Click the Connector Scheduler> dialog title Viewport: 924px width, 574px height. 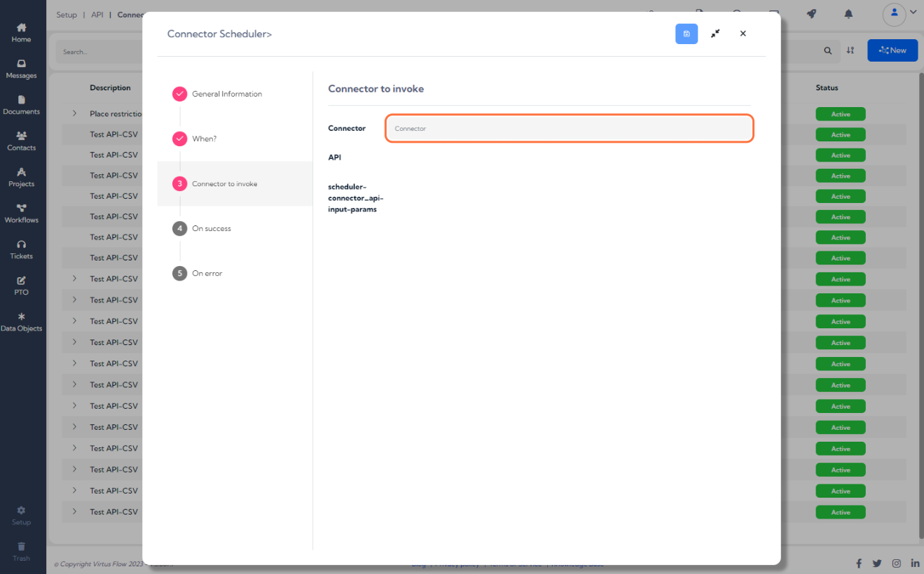(x=219, y=34)
